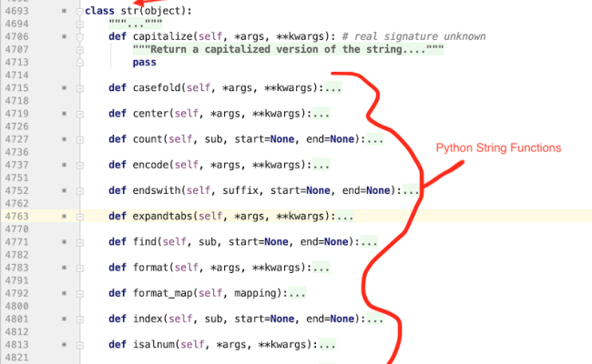
Task: Expand the isalnum method fold toggle
Action: pyautogui.click(x=79, y=345)
